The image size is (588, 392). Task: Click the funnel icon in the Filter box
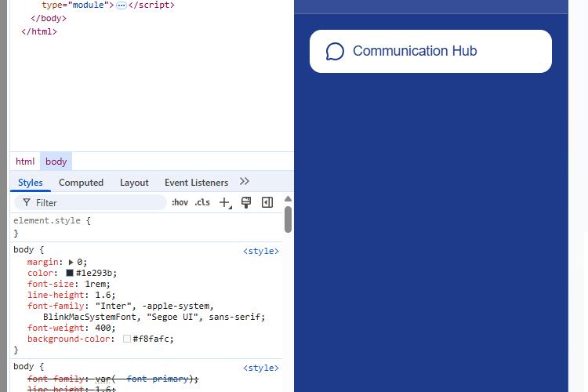(x=27, y=202)
